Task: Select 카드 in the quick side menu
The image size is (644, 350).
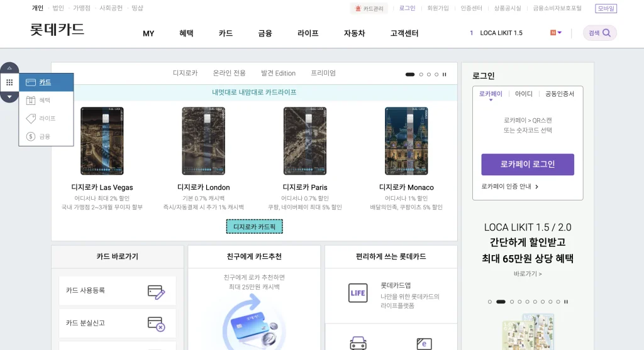Action: [47, 82]
